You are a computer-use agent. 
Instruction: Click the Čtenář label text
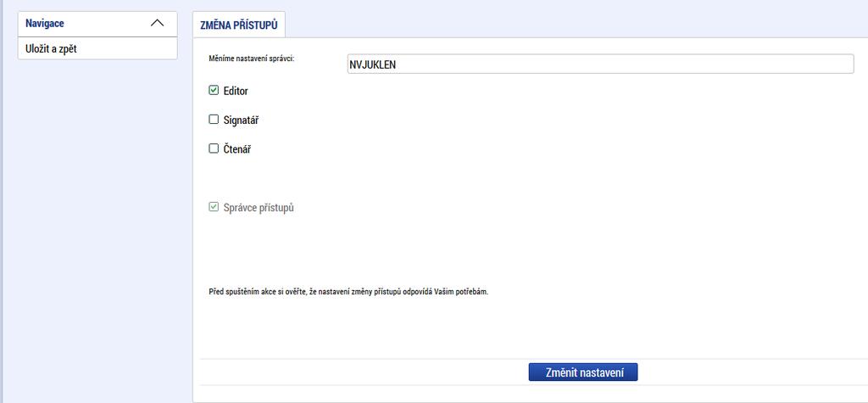click(237, 149)
